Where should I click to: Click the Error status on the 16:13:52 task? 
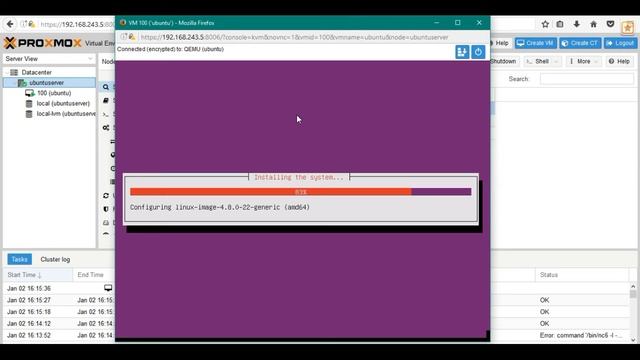(x=581, y=335)
